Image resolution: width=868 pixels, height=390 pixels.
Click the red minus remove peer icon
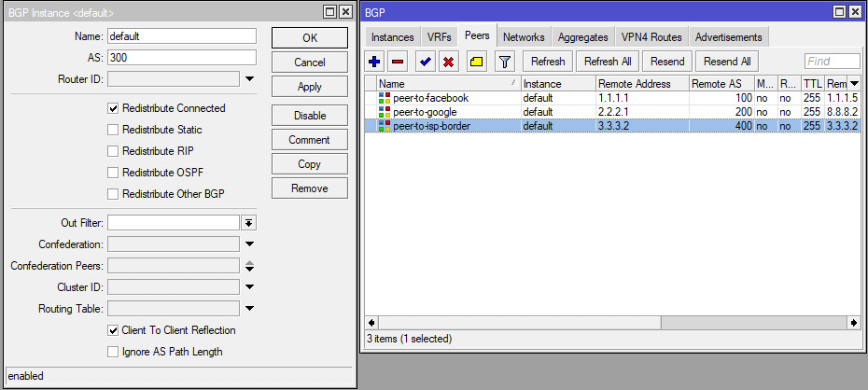(x=398, y=62)
